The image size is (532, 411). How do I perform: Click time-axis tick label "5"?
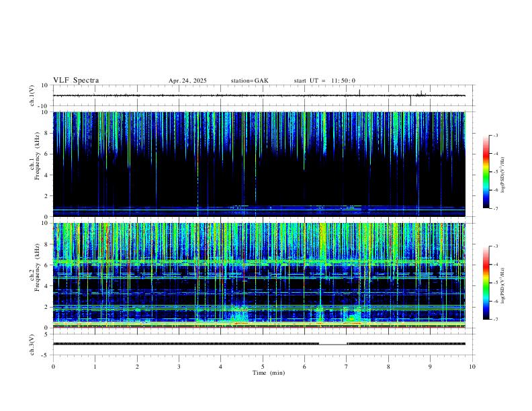(x=263, y=367)
